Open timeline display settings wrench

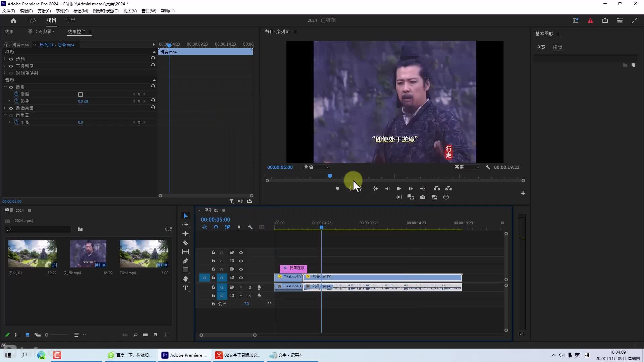tap(250, 227)
